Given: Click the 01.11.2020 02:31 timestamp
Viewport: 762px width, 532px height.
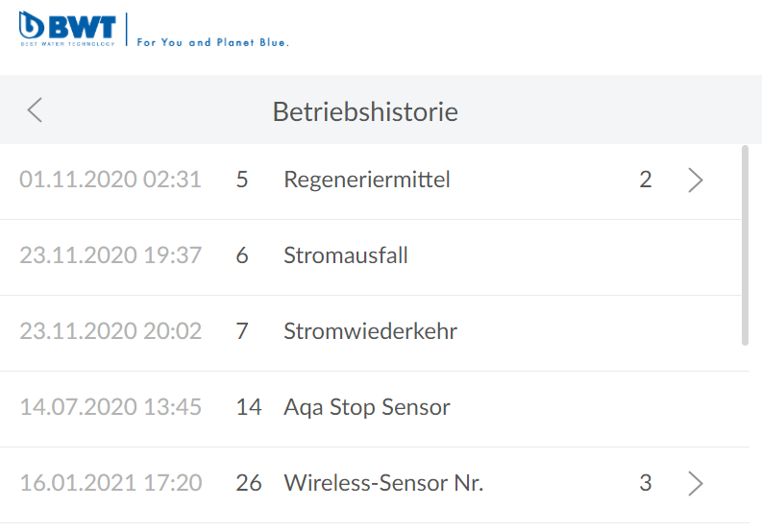Looking at the screenshot, I should (111, 180).
